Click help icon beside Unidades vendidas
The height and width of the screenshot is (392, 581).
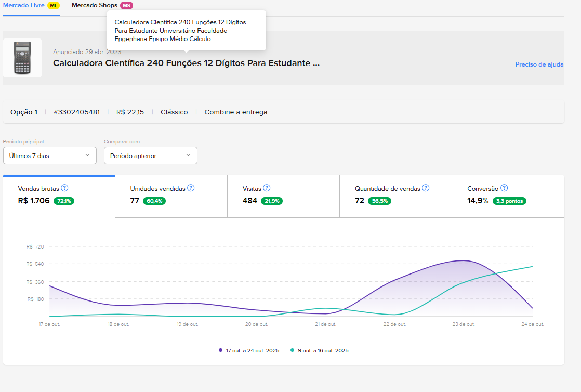191,188
